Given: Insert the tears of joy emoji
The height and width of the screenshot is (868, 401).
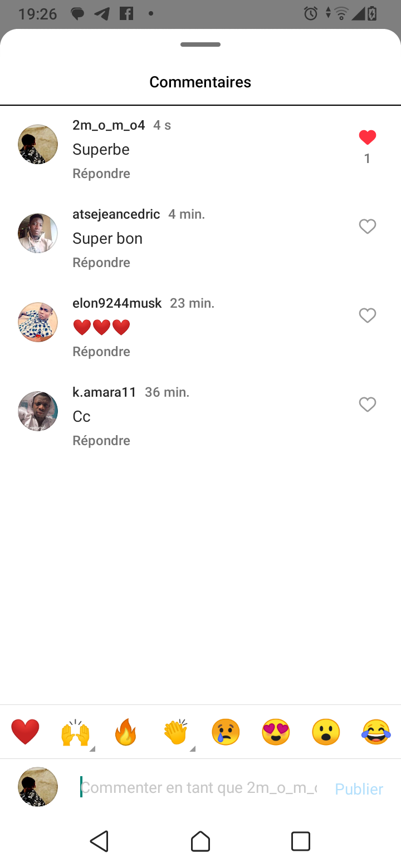Looking at the screenshot, I should click(x=376, y=732).
